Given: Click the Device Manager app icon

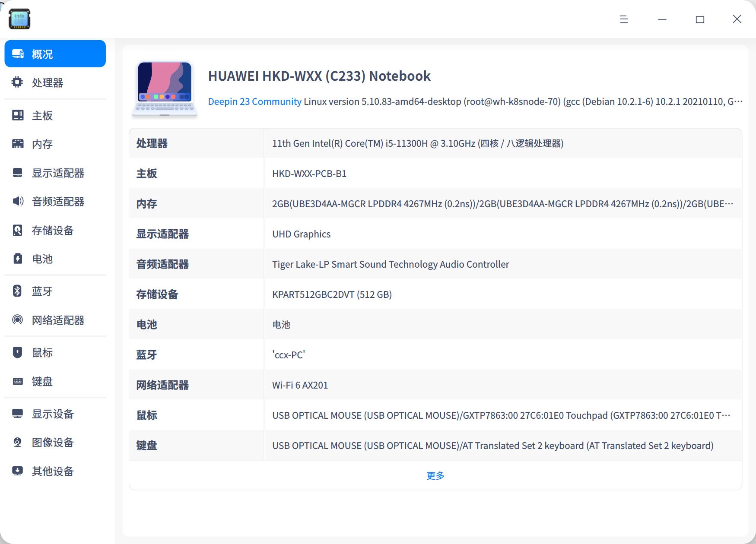Looking at the screenshot, I should tap(19, 19).
